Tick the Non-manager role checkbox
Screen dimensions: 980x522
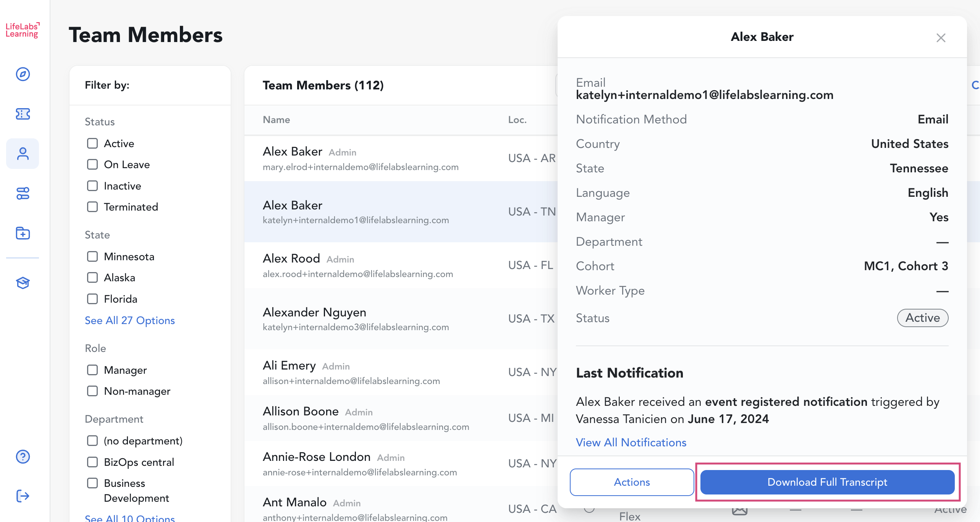92,391
